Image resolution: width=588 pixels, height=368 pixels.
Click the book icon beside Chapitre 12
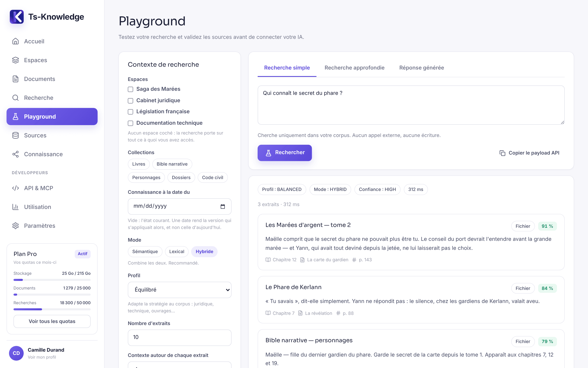(268, 260)
